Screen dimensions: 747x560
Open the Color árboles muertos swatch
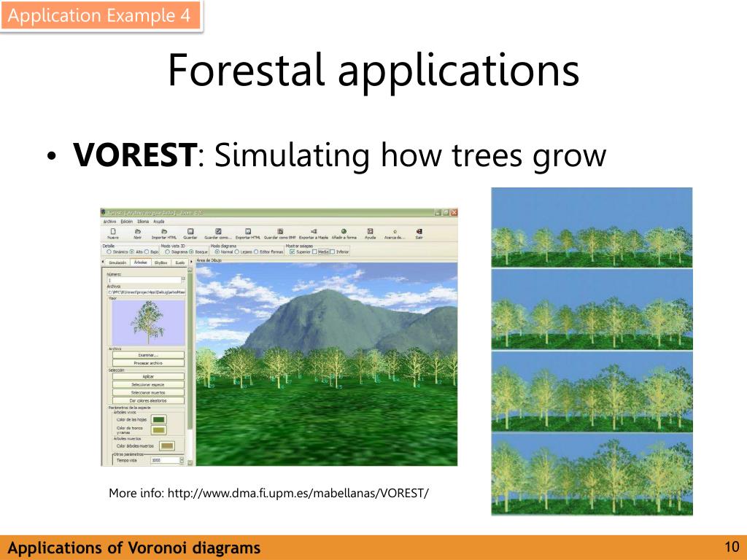pos(167,446)
